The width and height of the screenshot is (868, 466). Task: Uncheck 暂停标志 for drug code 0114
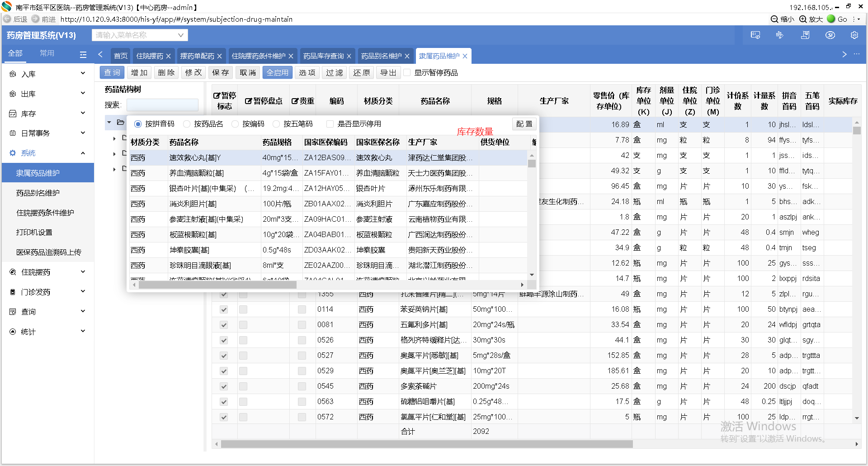pyautogui.click(x=224, y=309)
